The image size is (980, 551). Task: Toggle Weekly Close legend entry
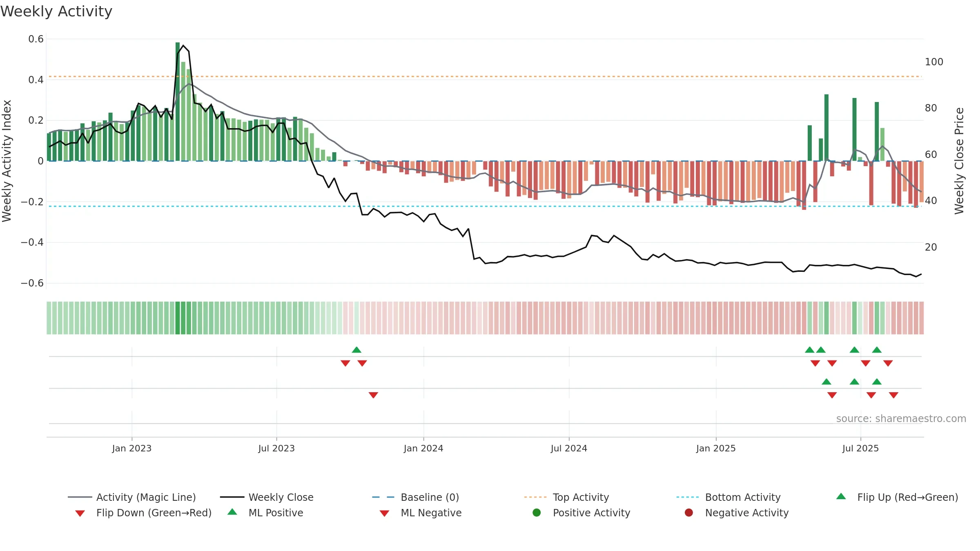coord(267,497)
